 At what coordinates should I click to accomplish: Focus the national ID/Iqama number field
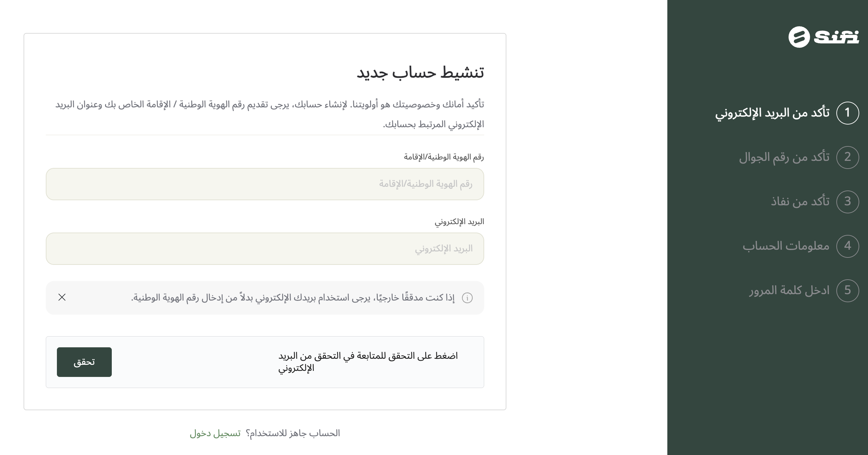(265, 184)
